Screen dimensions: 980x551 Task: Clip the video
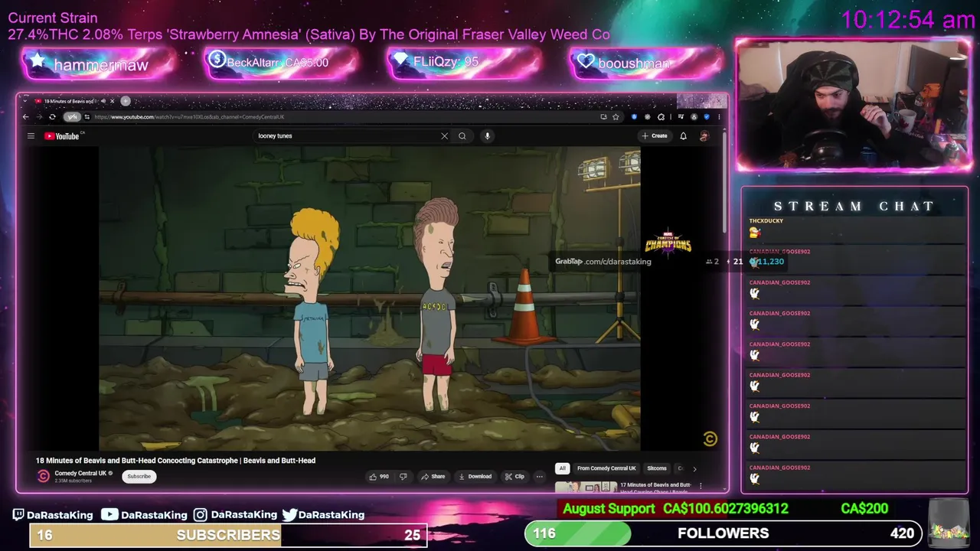pos(514,476)
